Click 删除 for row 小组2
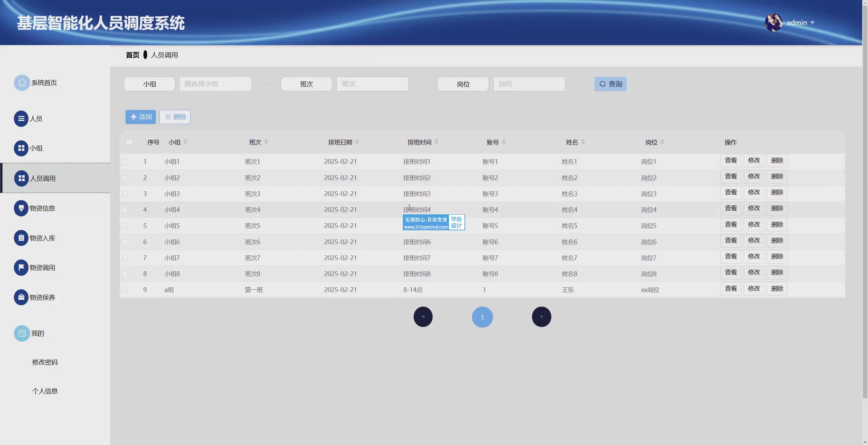This screenshot has height=445, width=868. [777, 176]
